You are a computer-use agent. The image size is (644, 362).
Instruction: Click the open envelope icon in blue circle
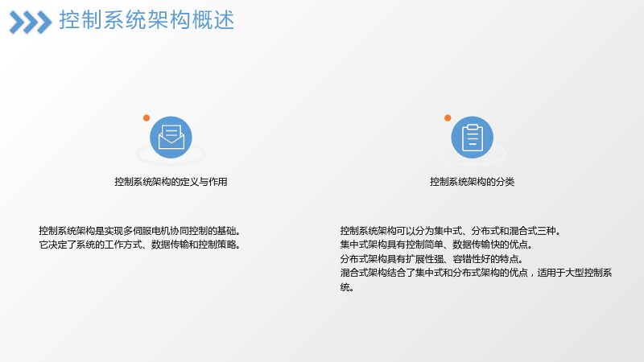[171, 137]
